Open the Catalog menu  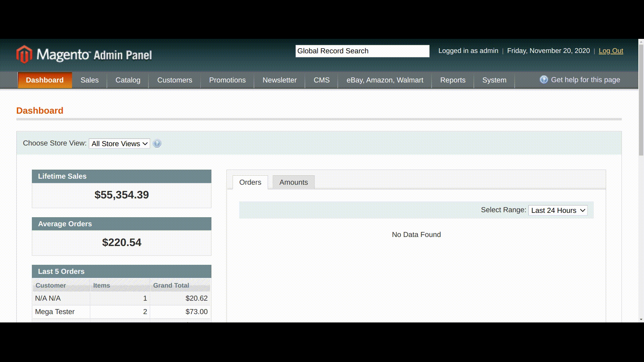[127, 80]
